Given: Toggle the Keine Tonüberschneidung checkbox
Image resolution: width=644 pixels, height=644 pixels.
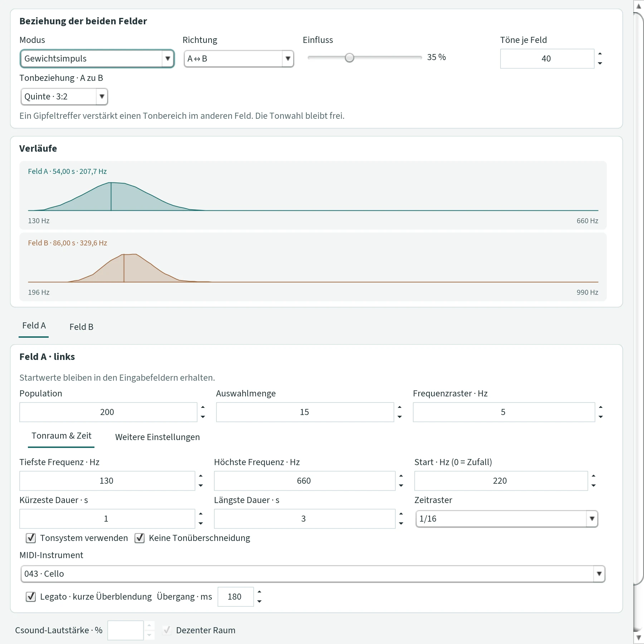Looking at the screenshot, I should click(140, 538).
